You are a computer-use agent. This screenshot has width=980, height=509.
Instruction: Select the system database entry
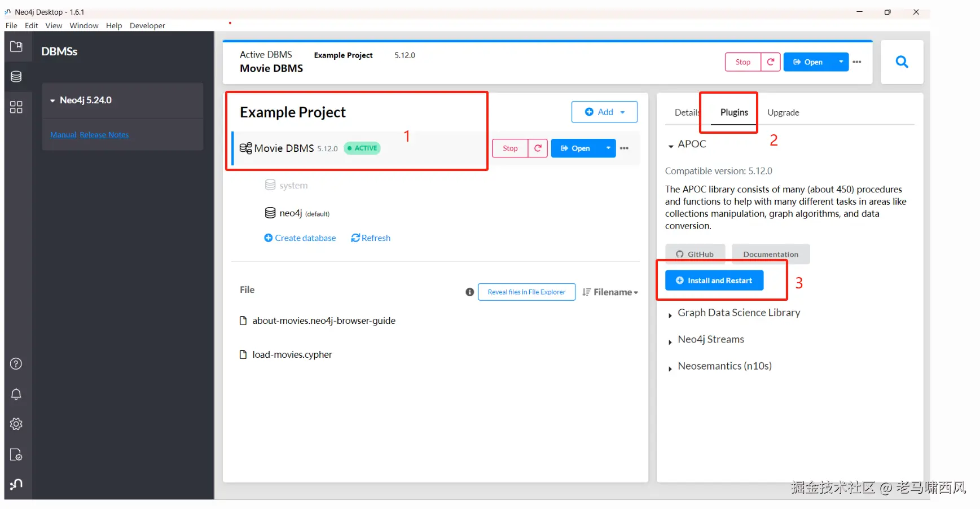tap(293, 186)
